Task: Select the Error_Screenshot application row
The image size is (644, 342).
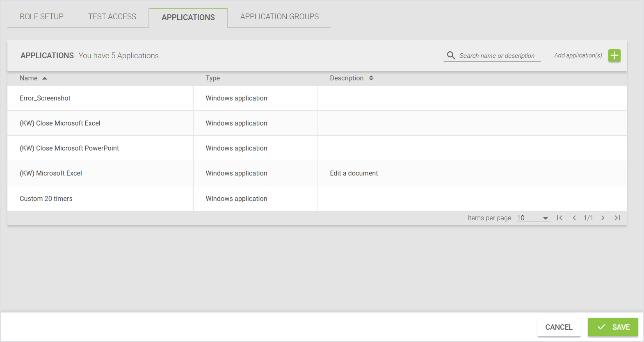Action: coord(45,98)
